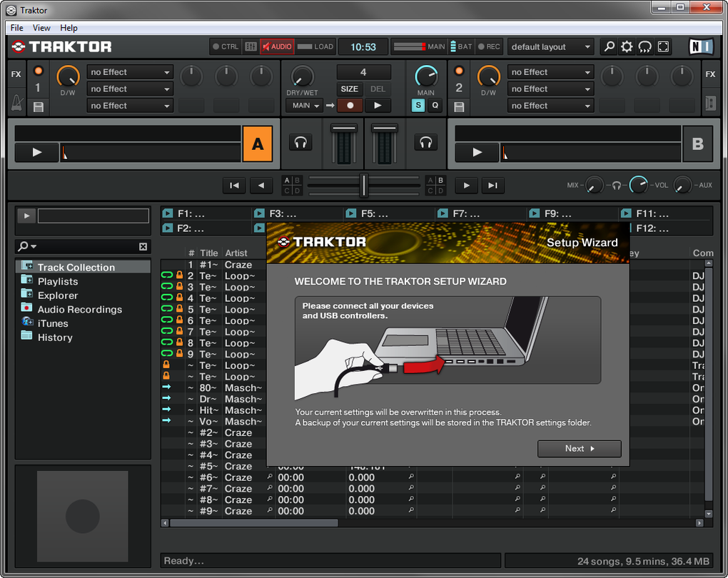Click the F2 favorite slot
The height and width of the screenshot is (578, 728).
tap(206, 228)
